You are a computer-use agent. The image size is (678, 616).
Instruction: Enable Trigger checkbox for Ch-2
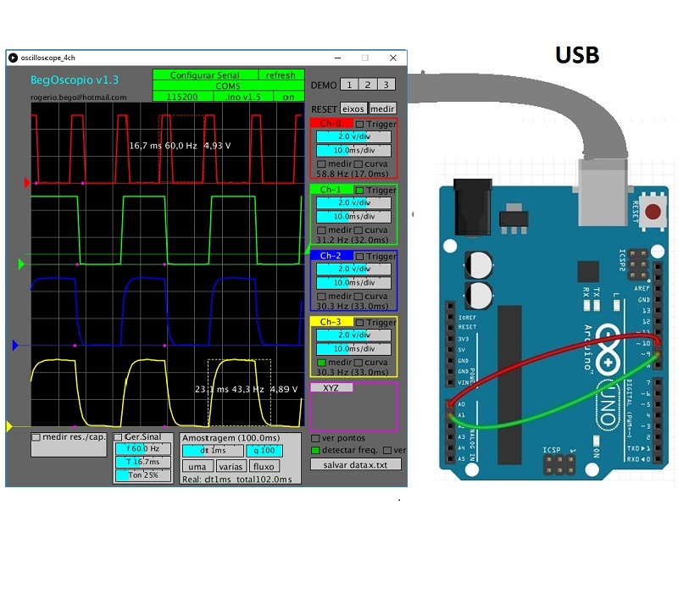[x=359, y=257]
